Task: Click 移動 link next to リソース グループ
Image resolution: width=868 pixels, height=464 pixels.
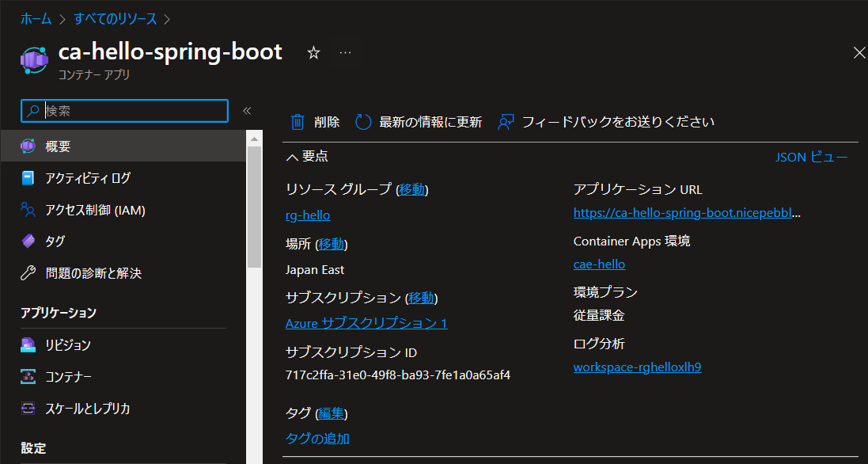Action: pyautogui.click(x=412, y=189)
